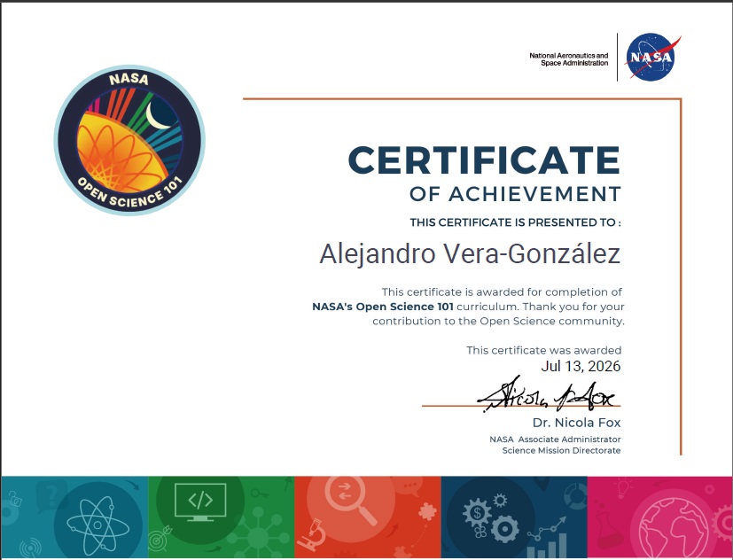
Task: Click the recipient name Alejandro Vera-González
Action: click(470, 254)
